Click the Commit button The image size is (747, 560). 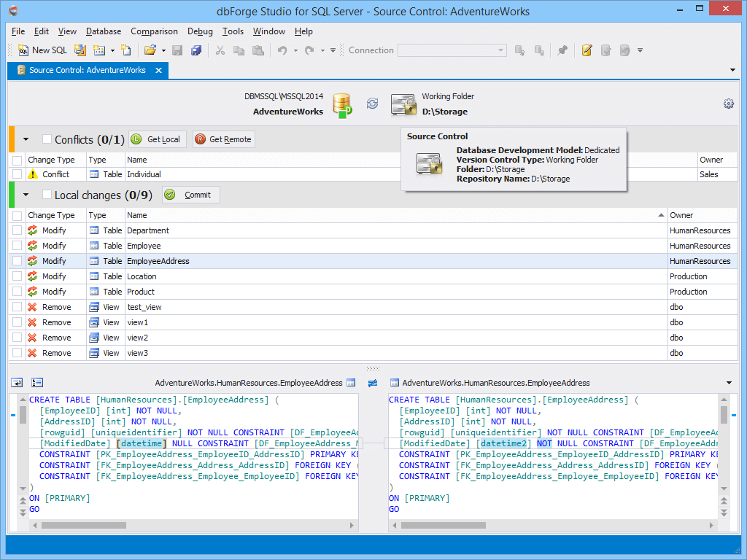[x=191, y=195]
